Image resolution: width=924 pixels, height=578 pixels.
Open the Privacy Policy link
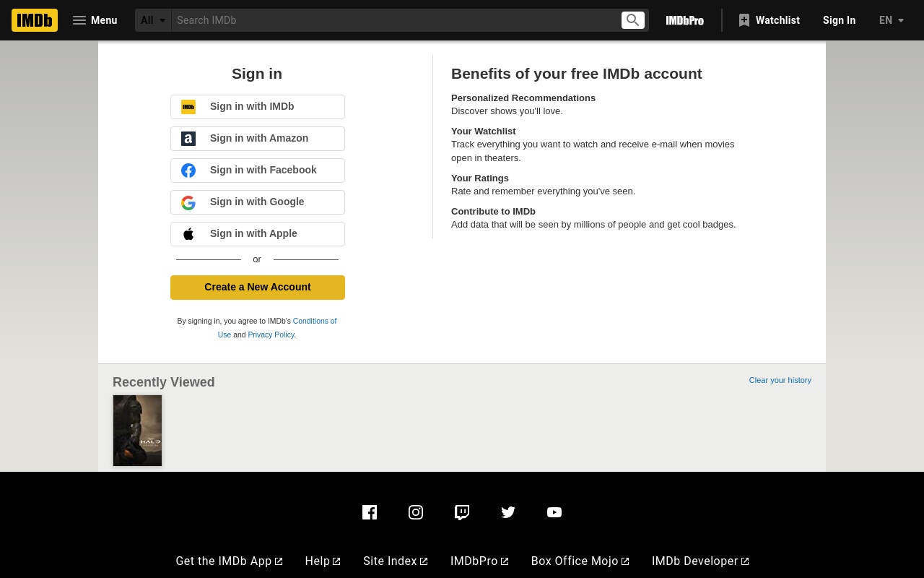point(271,335)
